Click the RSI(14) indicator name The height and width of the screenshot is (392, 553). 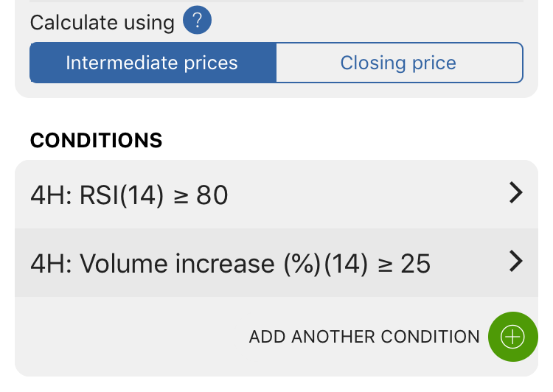[122, 195]
